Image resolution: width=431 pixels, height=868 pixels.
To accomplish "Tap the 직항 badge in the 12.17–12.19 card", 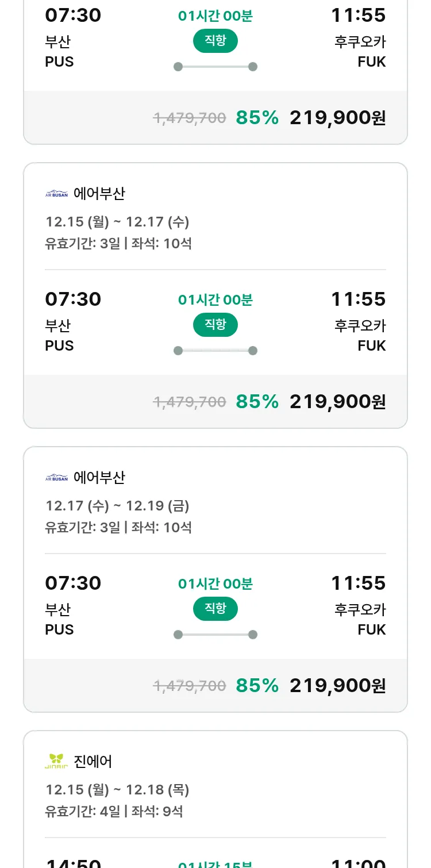I will pyautogui.click(x=215, y=609).
